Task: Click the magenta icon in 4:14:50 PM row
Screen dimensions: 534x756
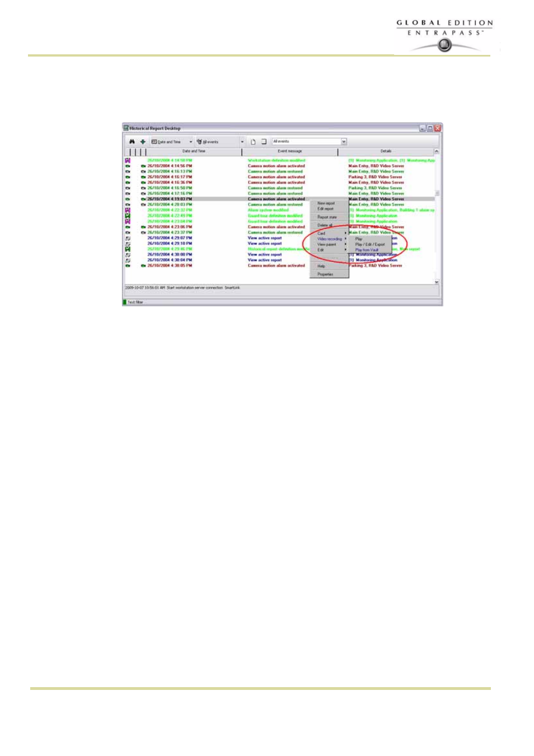Action: tap(128, 161)
